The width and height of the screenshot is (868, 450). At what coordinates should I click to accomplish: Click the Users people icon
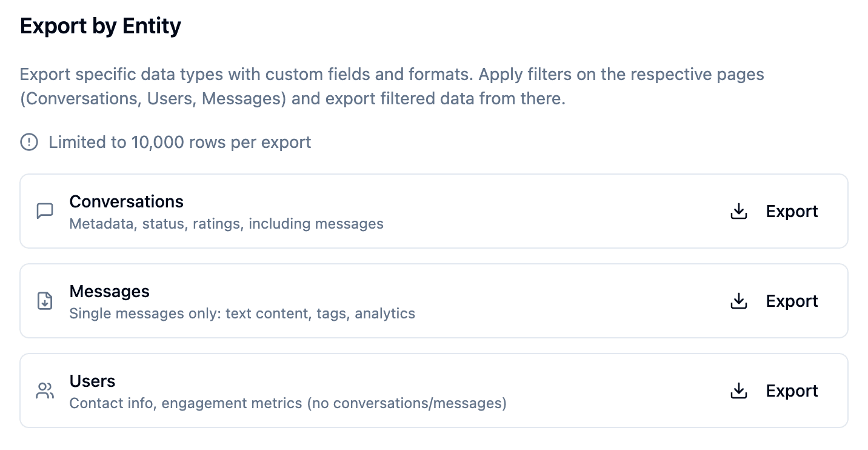45,391
